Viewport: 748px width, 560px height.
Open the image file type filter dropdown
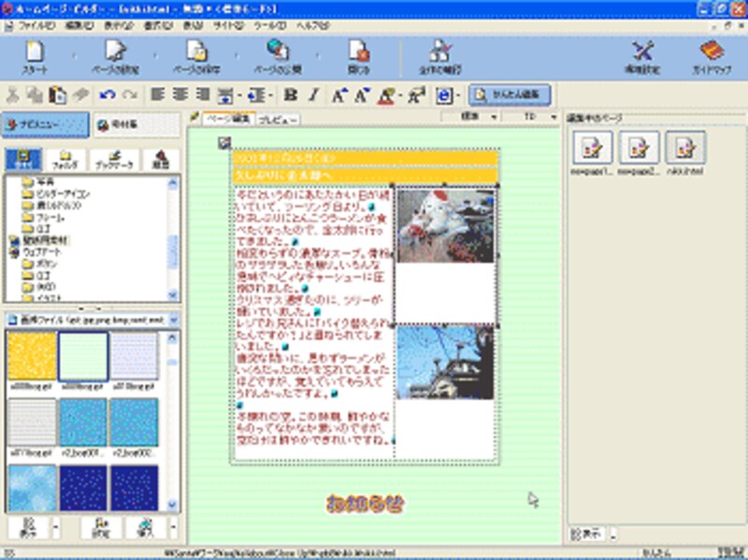tap(174, 320)
